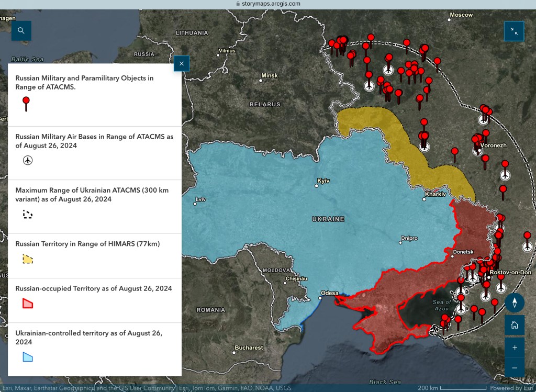This screenshot has width=536, height=392.
Task: Click the red pin legend symbol
Action: tap(26, 104)
